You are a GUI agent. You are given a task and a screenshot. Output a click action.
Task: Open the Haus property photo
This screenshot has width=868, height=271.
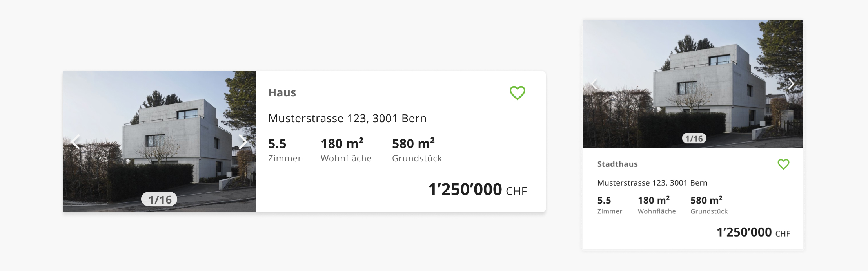click(159, 142)
